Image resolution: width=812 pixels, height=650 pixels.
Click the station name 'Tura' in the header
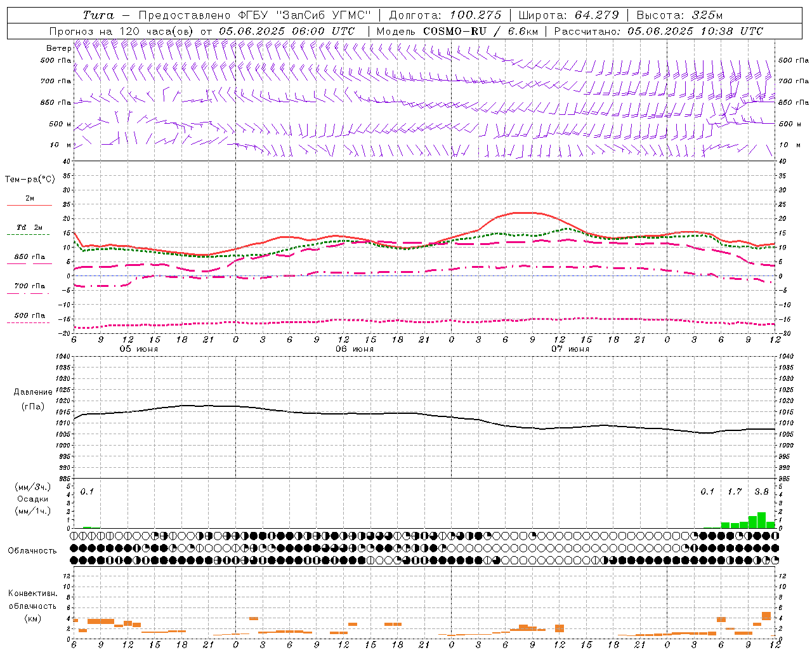coord(98,15)
